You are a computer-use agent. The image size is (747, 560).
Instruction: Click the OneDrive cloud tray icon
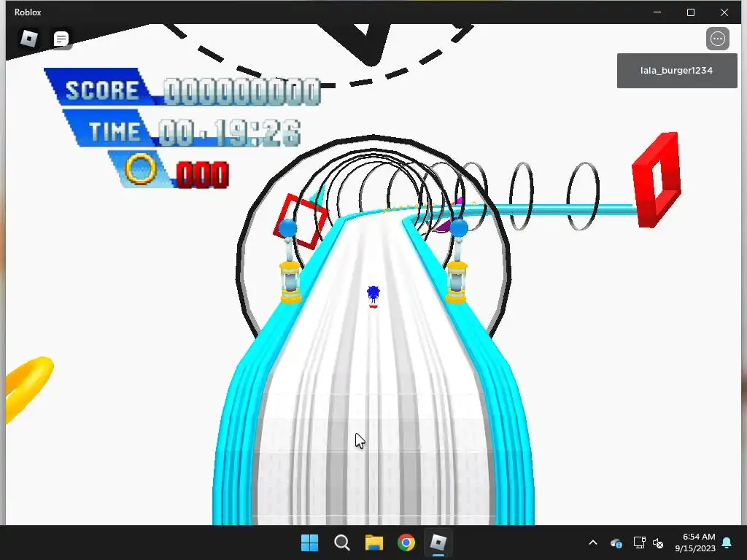coord(616,542)
